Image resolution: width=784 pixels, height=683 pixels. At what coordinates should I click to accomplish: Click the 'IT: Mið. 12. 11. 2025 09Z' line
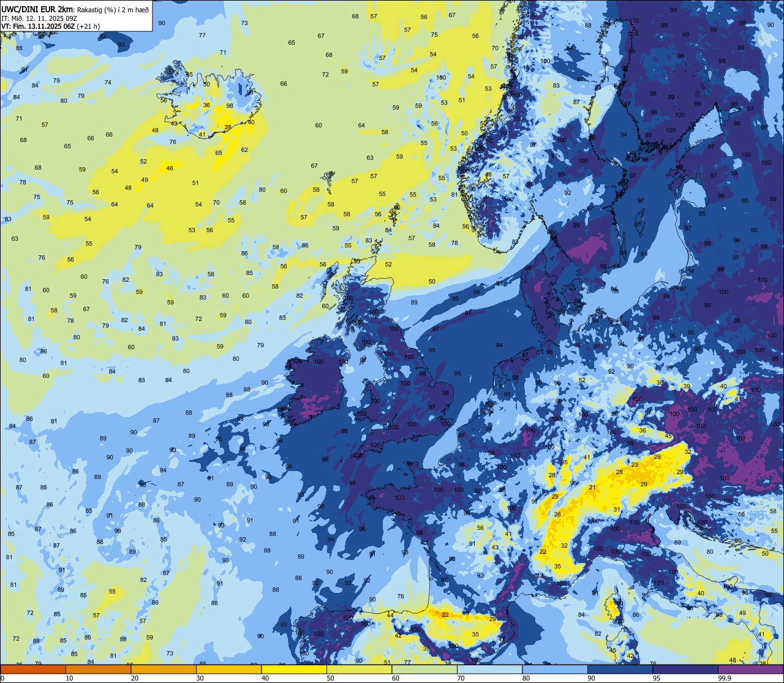[x=40, y=18]
